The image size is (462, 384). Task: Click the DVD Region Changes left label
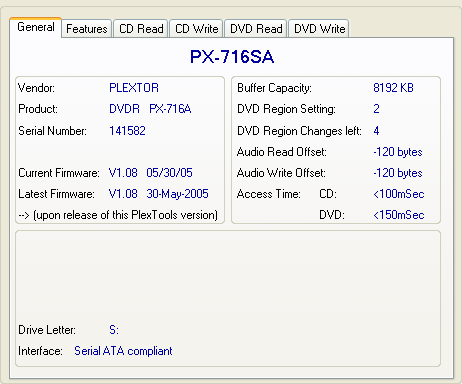pyautogui.click(x=299, y=131)
